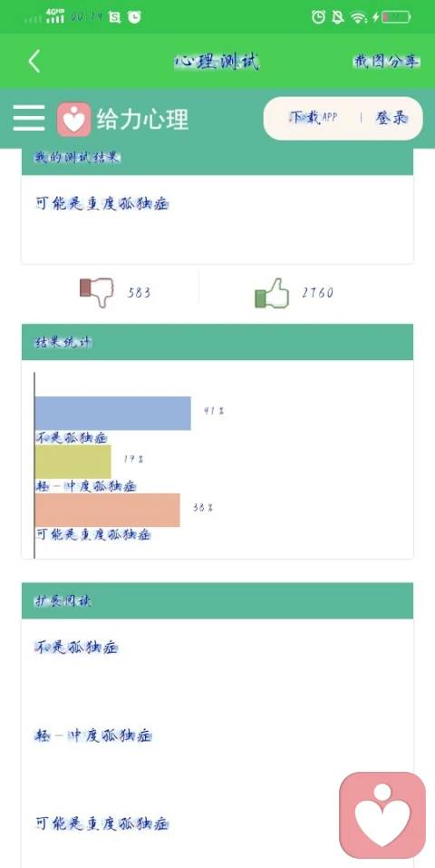This screenshot has width=435, height=868.
Task: Tap the Wi-Fi status icon
Action: 358,17
